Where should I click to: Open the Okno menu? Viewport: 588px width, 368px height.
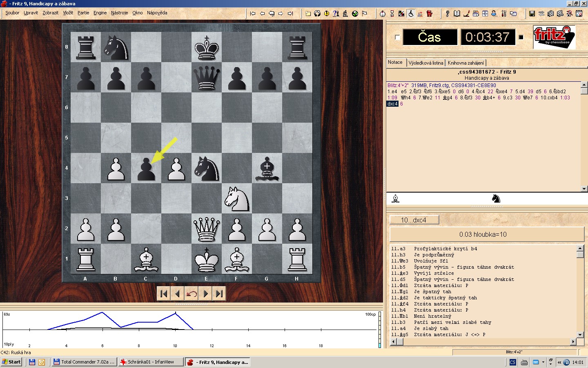(x=138, y=13)
